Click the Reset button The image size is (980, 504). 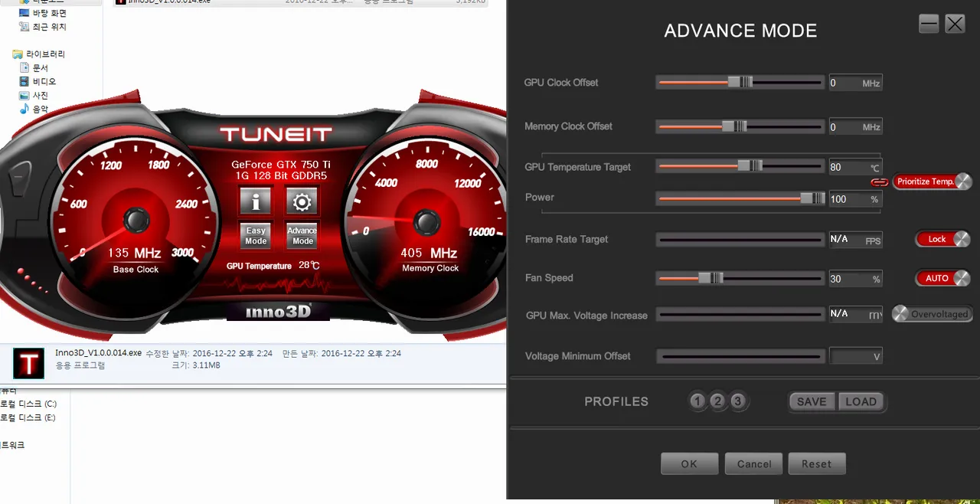817,463
